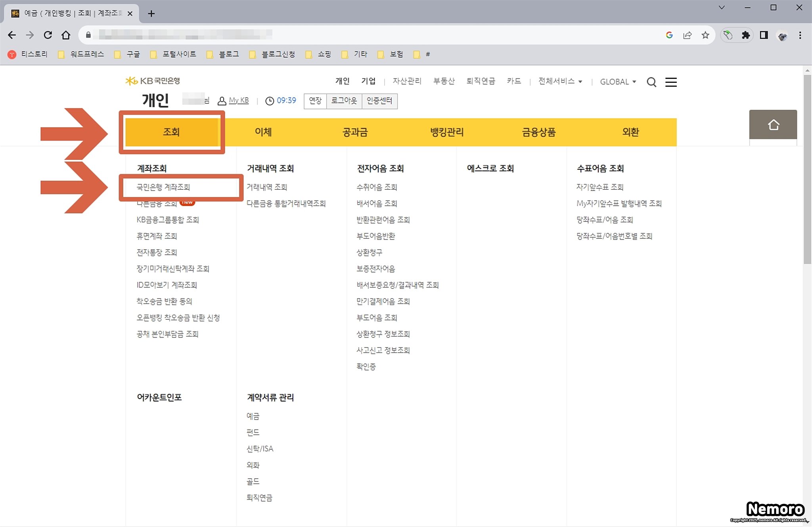The width and height of the screenshot is (812, 527).
Task: Select the 금융상품 main menu tab
Action: point(538,132)
